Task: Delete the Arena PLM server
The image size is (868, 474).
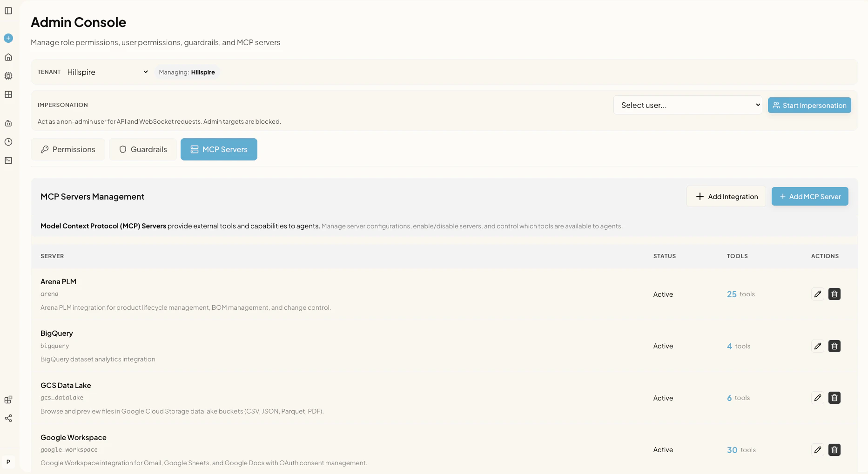Action: 834,294
